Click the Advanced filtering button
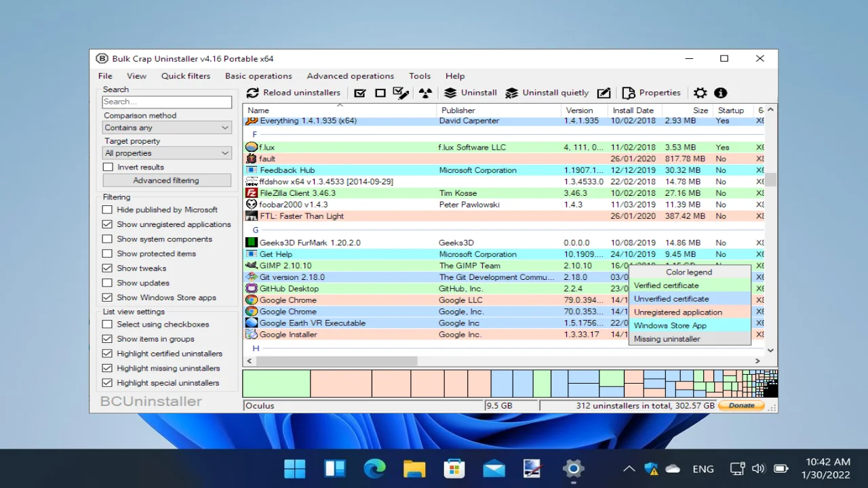Viewport: 868px width, 488px height. (x=167, y=180)
